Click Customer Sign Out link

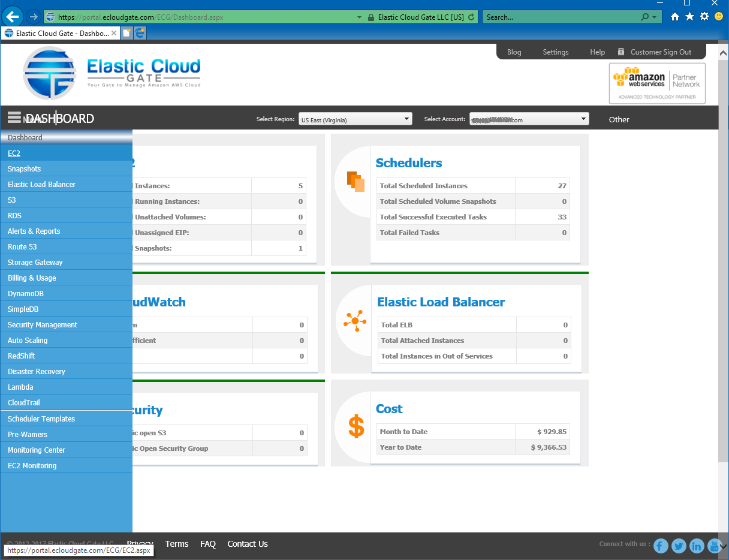click(x=661, y=52)
